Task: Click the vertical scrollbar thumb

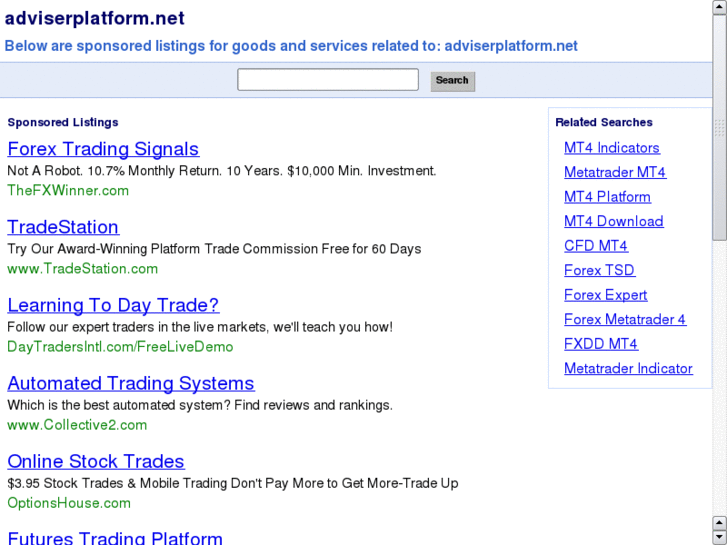Action: click(719, 128)
